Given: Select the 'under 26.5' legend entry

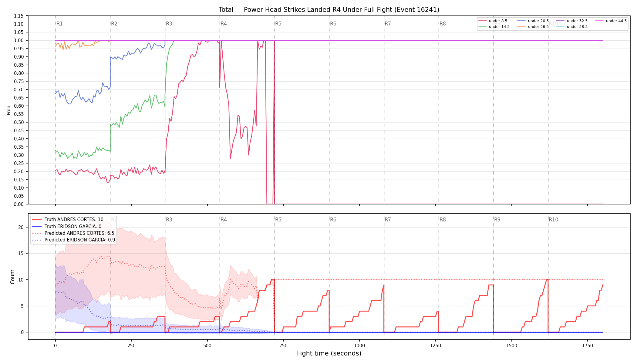Looking at the screenshot, I should point(533,27).
